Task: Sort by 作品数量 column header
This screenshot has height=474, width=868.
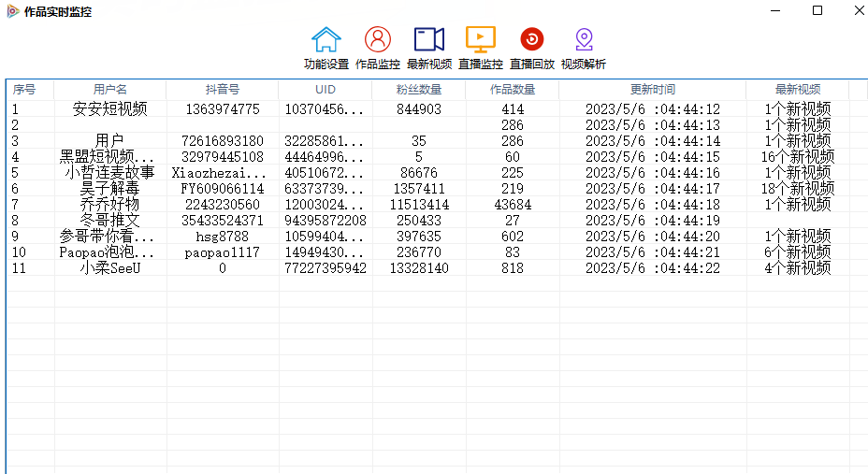Action: pos(512,90)
